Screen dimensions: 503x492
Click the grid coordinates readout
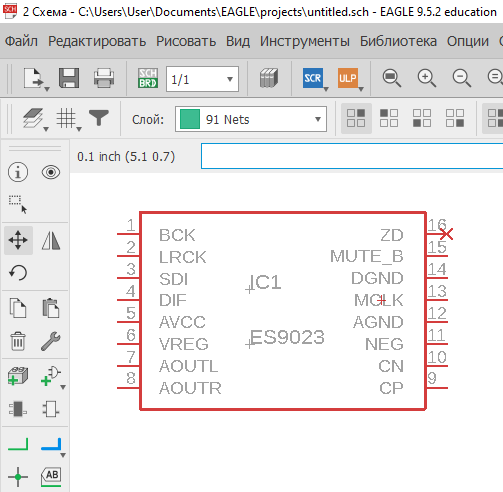[x=126, y=157]
